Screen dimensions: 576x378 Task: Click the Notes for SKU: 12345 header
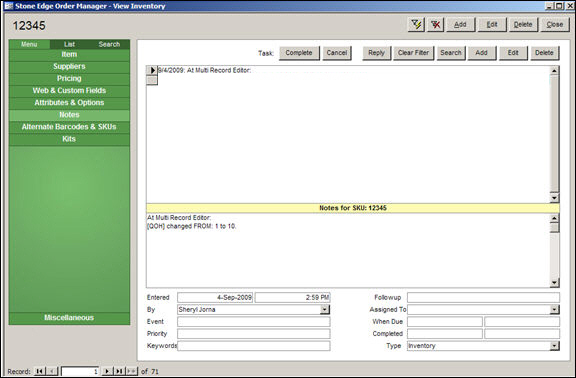coord(353,208)
